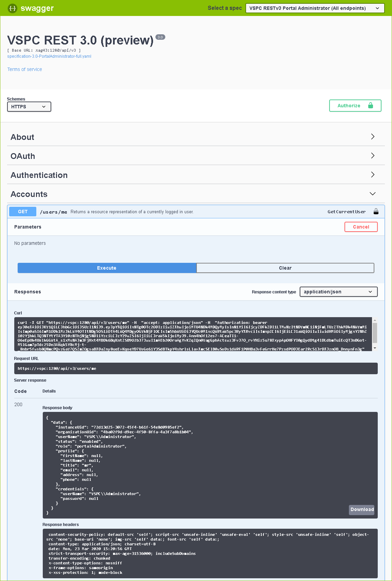The height and width of the screenshot is (581, 392).
Task: Click the curl scrollbar down arrow
Action: 375,348
